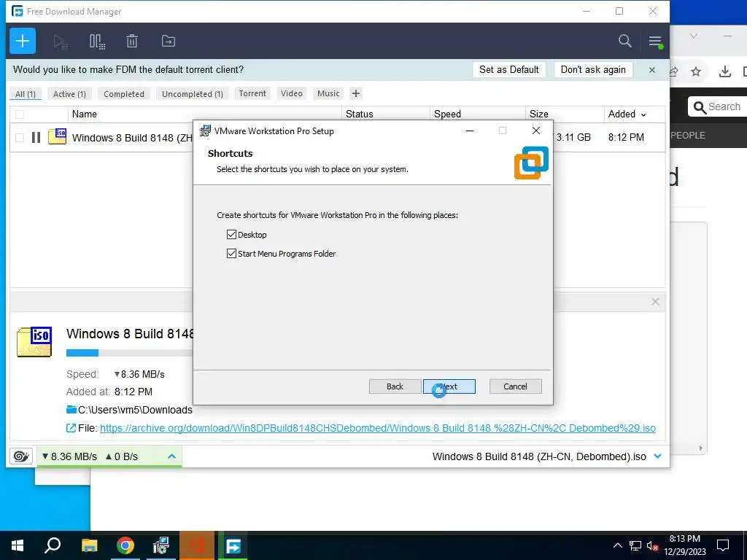
Task: Uncheck the Desktop shortcut checkbox
Action: (x=231, y=234)
